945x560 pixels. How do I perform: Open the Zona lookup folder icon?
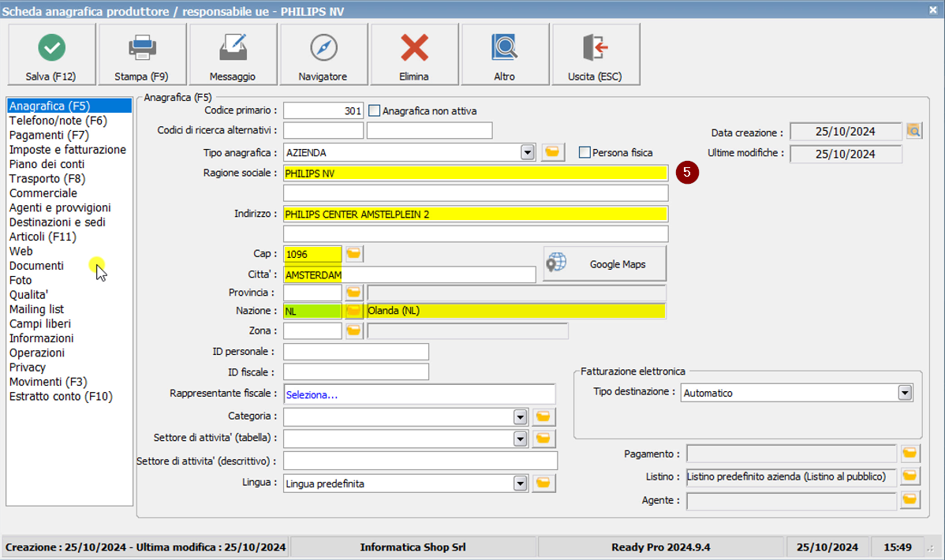[353, 331]
